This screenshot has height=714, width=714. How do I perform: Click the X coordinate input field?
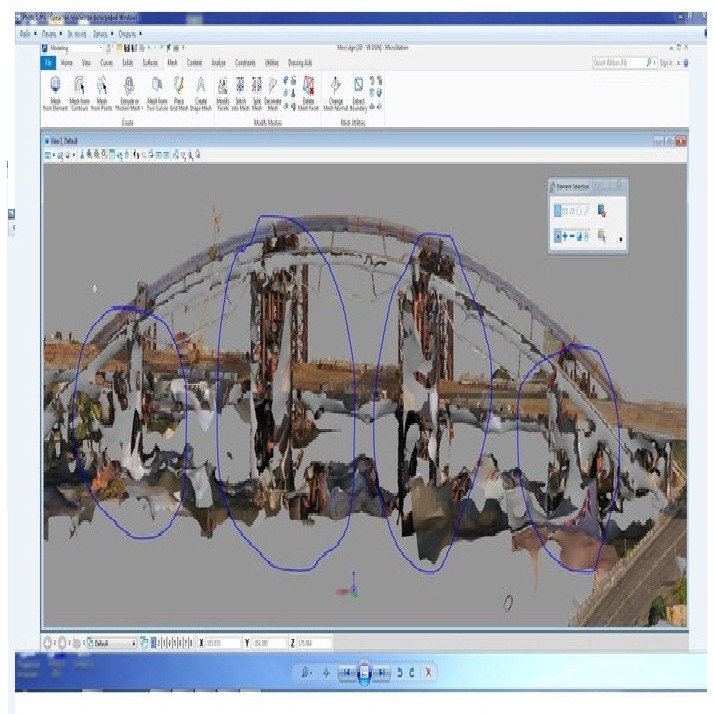pos(223,643)
